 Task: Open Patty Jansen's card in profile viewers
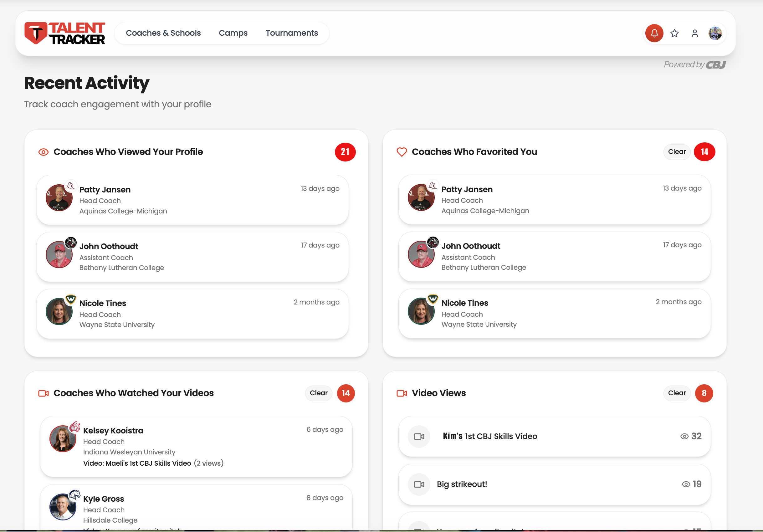point(192,200)
